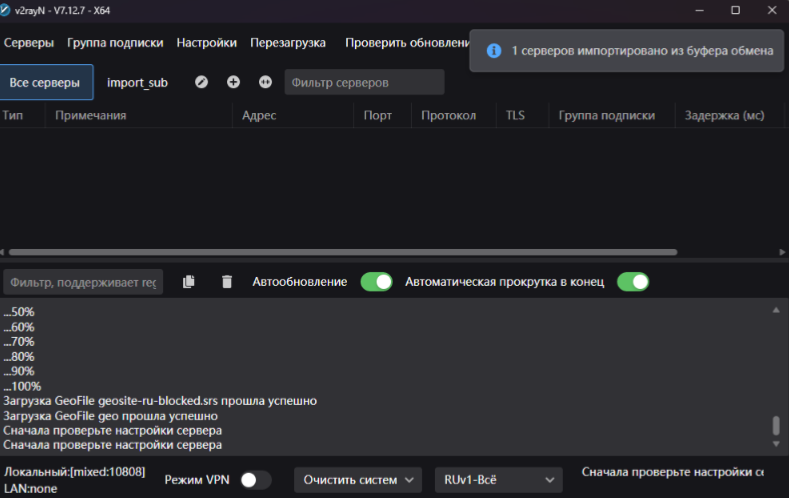Click the geosite-ru-blocked.srs log line
This screenshot has width=789, height=498.
click(160, 401)
